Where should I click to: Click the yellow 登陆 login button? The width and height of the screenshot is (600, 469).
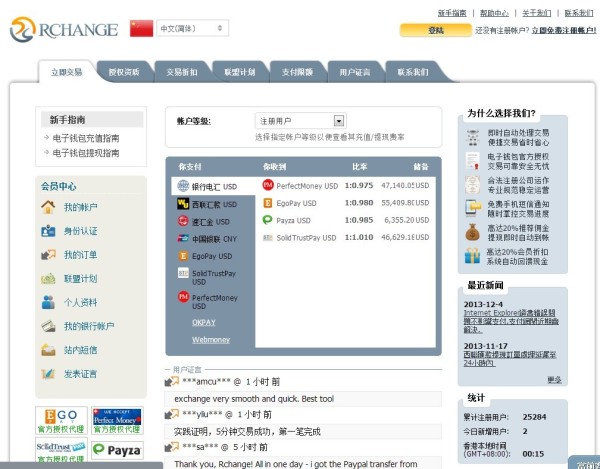(x=436, y=30)
